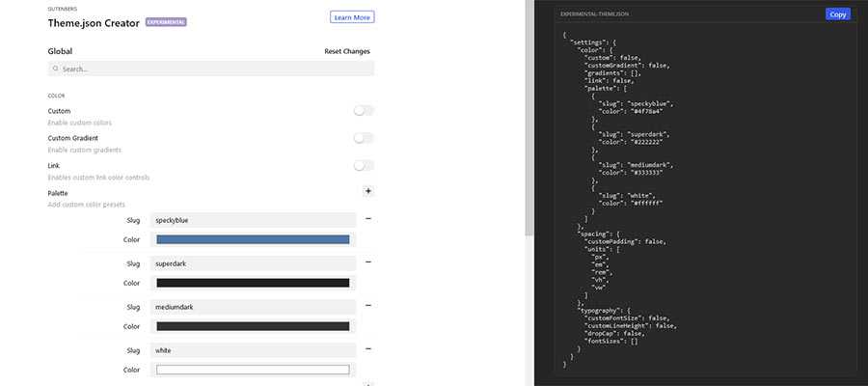
Task: Toggle the Link color controls switch
Action: pos(363,165)
